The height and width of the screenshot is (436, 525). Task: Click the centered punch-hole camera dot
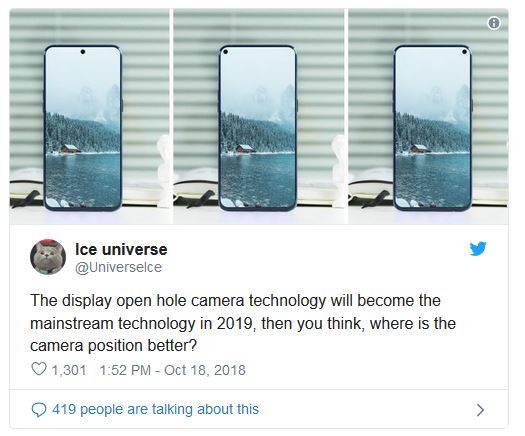tap(83, 52)
